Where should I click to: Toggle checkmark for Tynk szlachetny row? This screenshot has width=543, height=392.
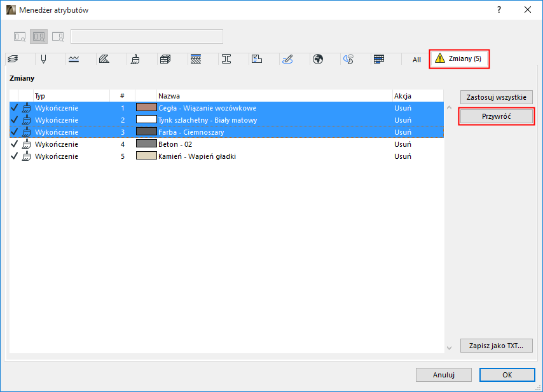tap(14, 120)
